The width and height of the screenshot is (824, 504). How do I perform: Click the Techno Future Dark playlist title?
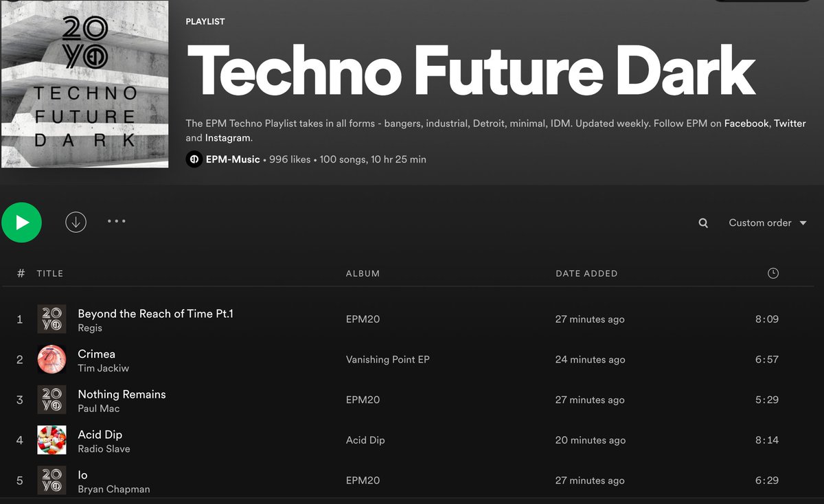click(471, 71)
